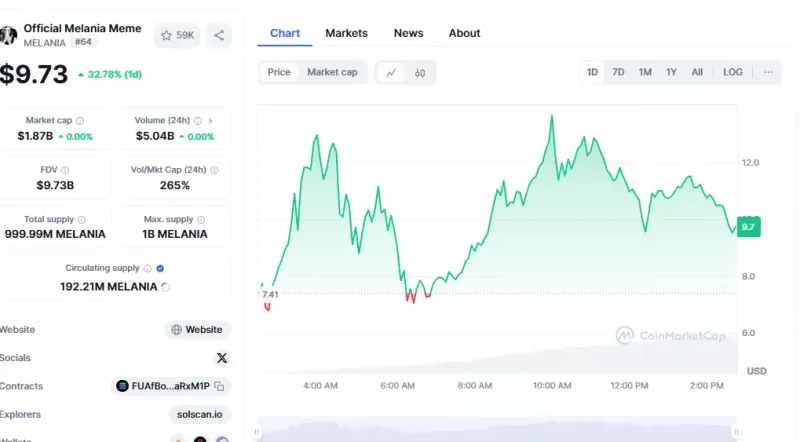Viewport: 800px width, 442px height.
Task: Open the Markets tab
Action: [346, 33]
